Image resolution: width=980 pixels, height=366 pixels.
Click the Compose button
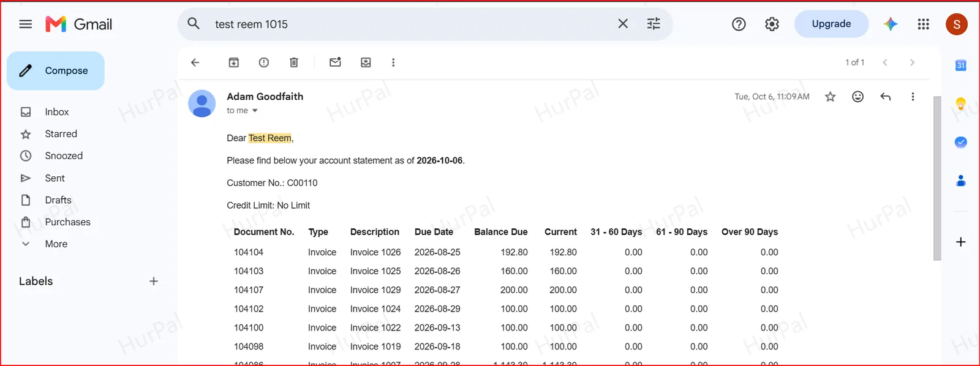point(56,70)
